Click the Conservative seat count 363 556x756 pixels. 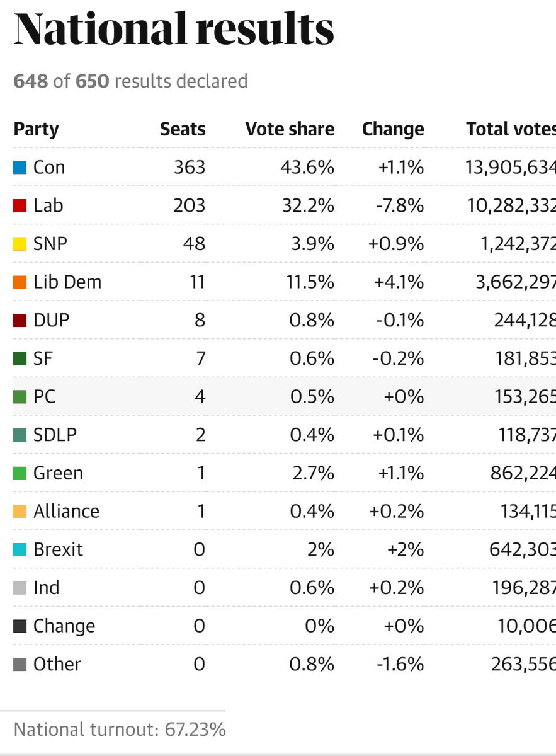(190, 168)
